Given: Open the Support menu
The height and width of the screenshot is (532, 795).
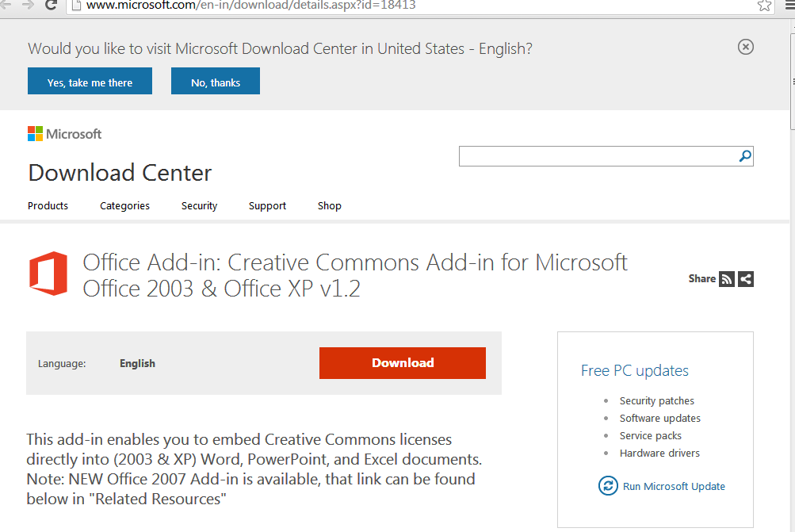Looking at the screenshot, I should 267,206.
